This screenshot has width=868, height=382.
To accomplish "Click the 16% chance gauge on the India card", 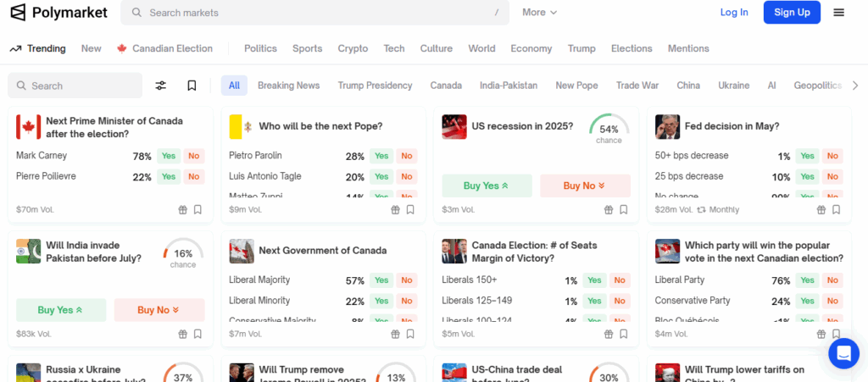I will 183,255.
